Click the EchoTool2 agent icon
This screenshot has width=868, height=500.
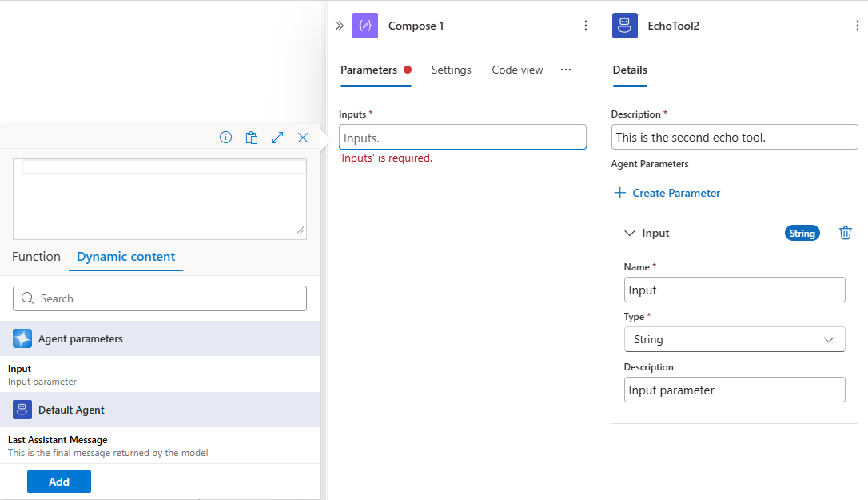pos(624,25)
